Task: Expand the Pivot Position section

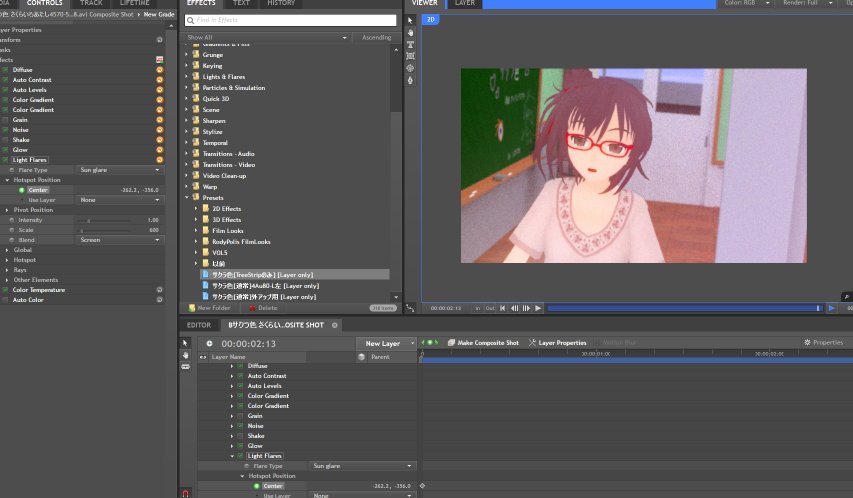Action: point(7,210)
